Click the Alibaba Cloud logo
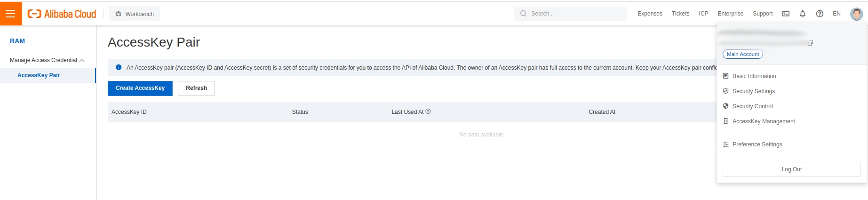 point(62,14)
